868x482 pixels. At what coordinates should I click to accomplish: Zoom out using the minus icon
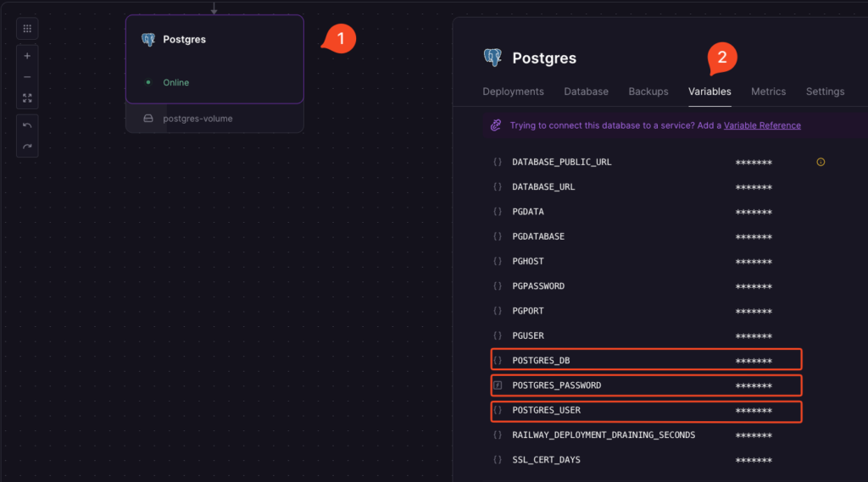(x=27, y=77)
